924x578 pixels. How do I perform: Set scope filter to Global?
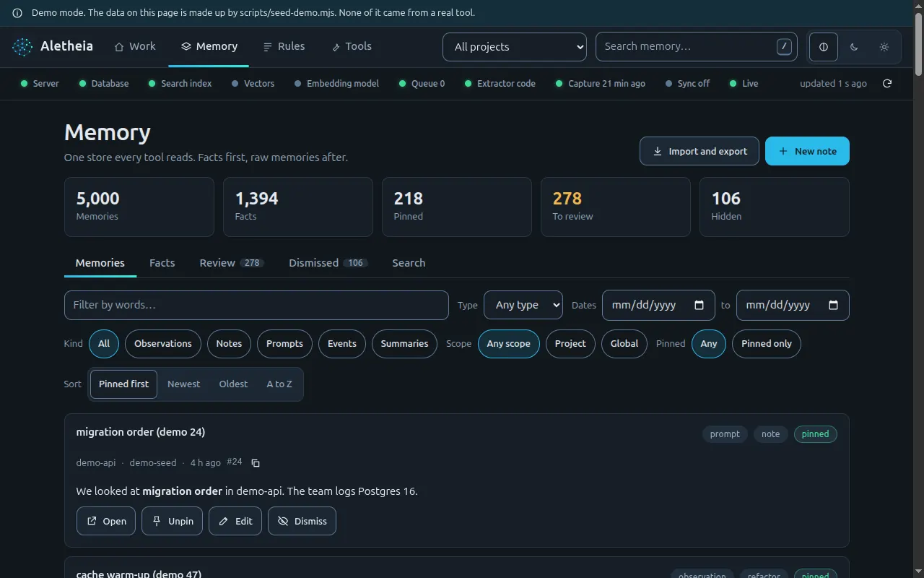click(624, 344)
